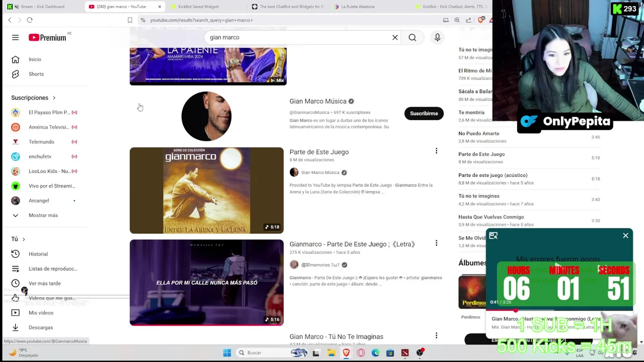Open Microsoft Edge from the taskbar
This screenshot has width=644, height=362.
375,352
